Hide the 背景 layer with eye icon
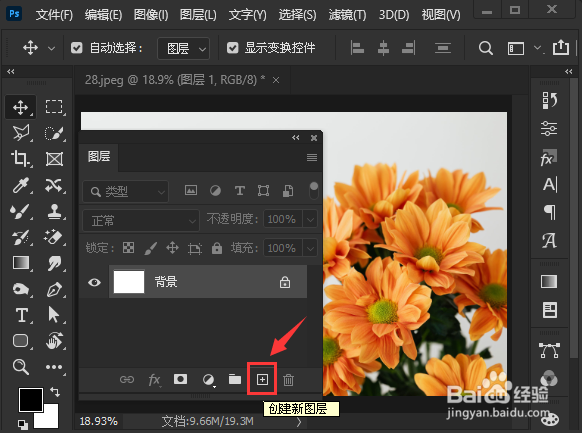Image resolution: width=582 pixels, height=433 pixels. coord(94,282)
